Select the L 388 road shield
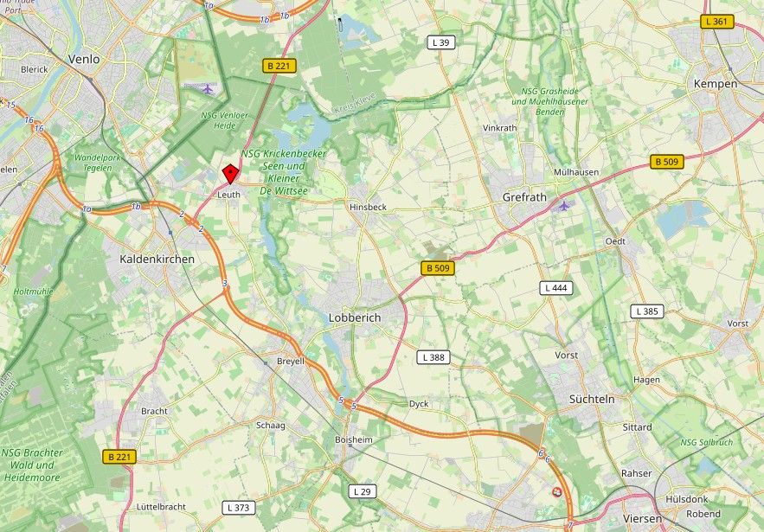 (433, 357)
